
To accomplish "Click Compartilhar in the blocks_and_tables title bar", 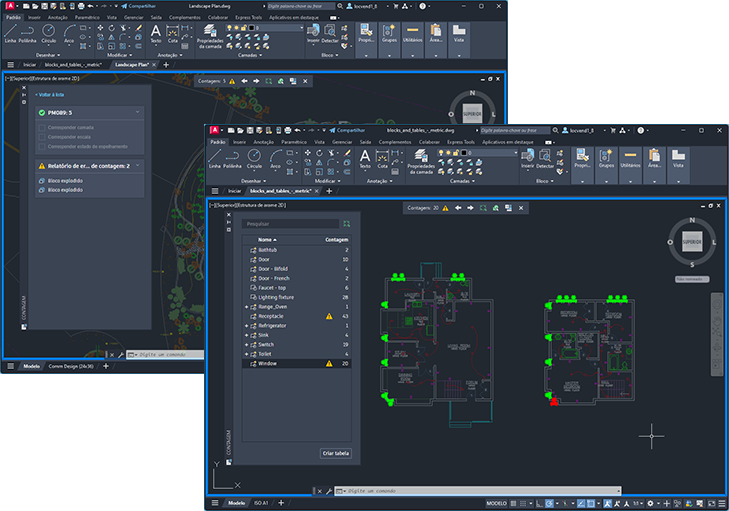I will click(347, 130).
